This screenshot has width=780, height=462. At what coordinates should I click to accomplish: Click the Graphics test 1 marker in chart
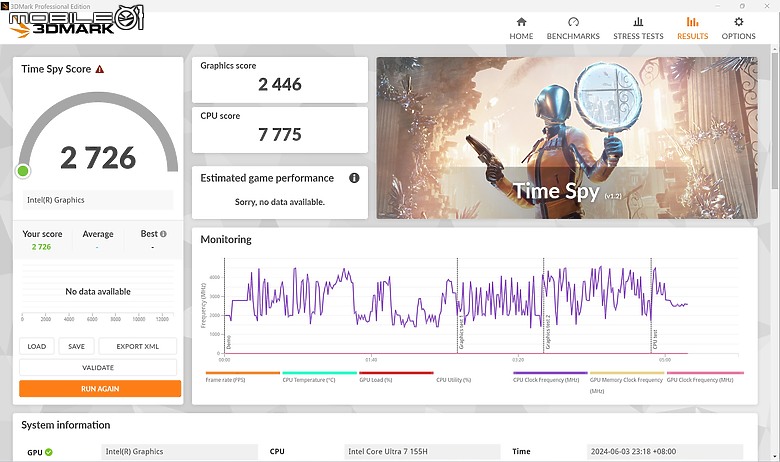(461, 332)
